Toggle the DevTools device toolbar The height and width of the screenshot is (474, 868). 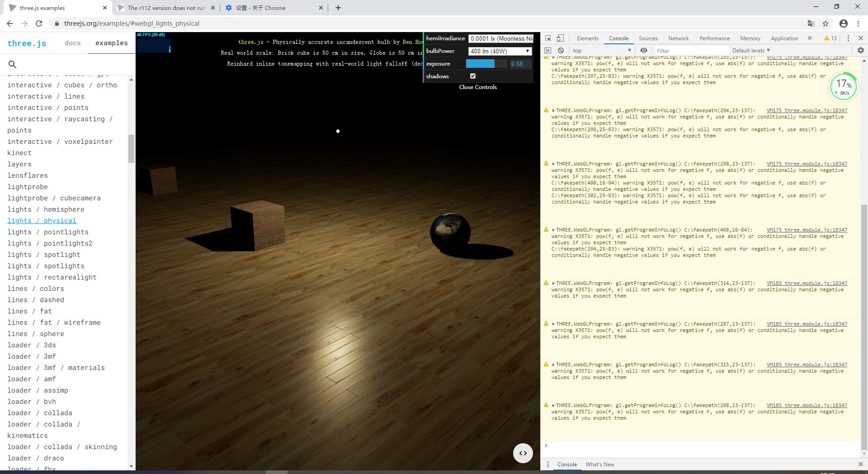(x=560, y=38)
